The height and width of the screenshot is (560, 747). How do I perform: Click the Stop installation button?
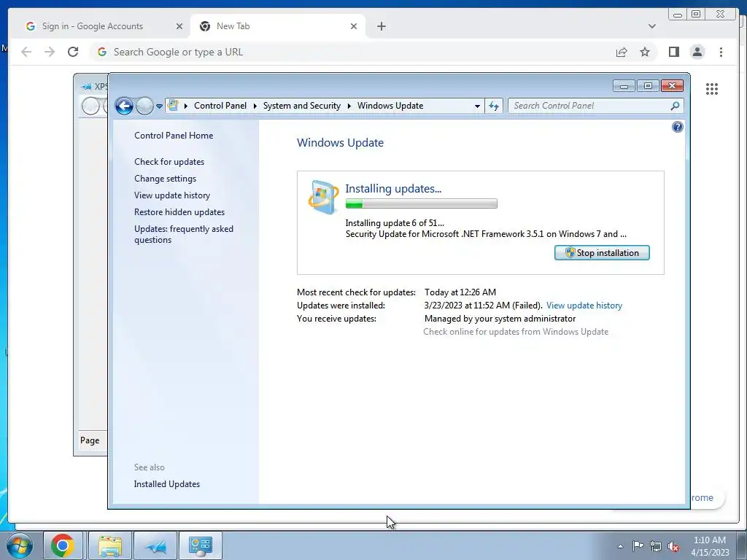coord(602,253)
